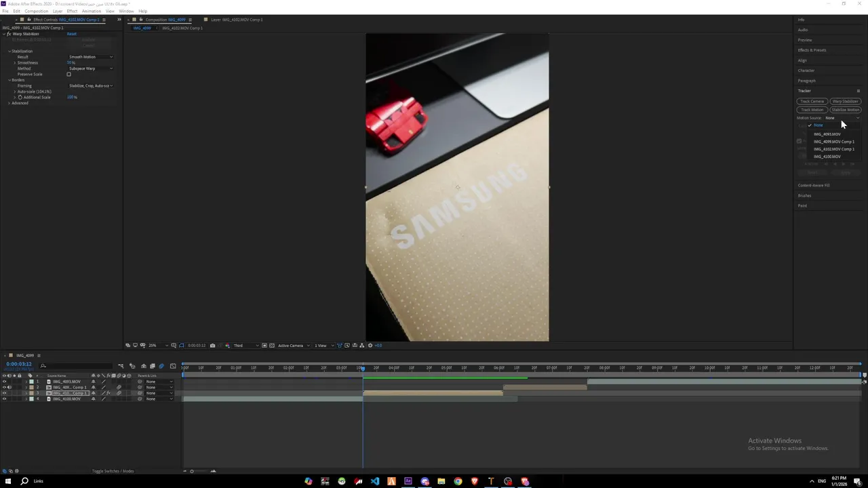Click the Fast Previews icon

point(347,346)
